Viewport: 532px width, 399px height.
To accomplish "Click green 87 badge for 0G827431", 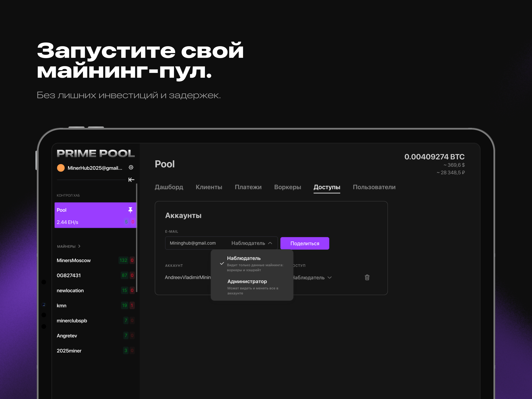I will [x=124, y=275].
